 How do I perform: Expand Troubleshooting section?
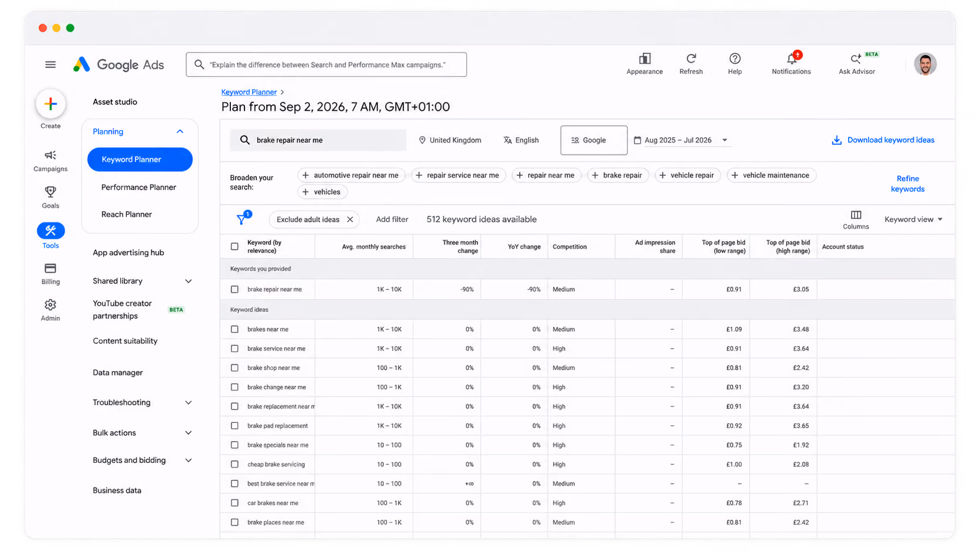[188, 402]
